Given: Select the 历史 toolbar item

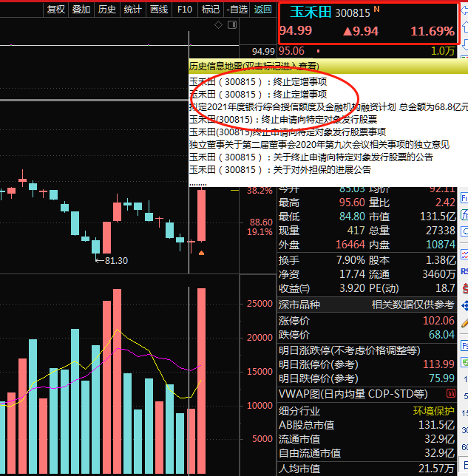Looking at the screenshot, I should tap(107, 10).
